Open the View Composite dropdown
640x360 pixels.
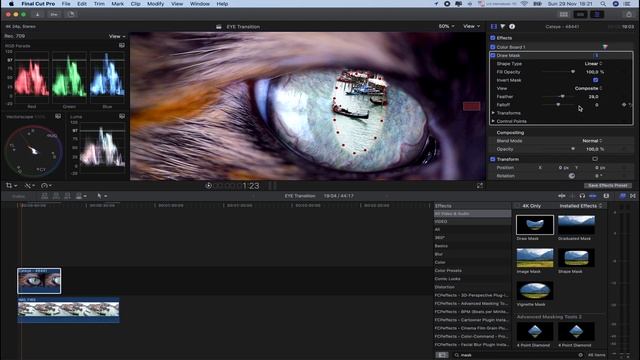(588, 88)
